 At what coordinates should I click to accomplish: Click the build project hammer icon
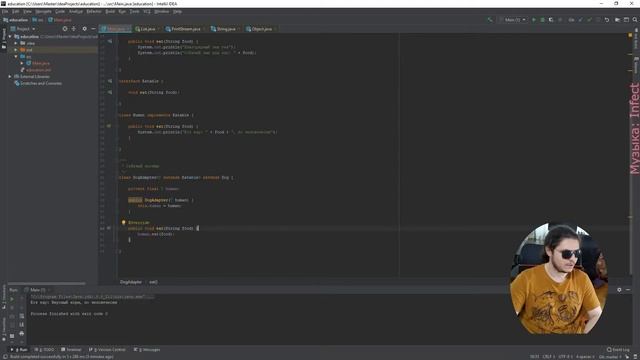point(490,20)
